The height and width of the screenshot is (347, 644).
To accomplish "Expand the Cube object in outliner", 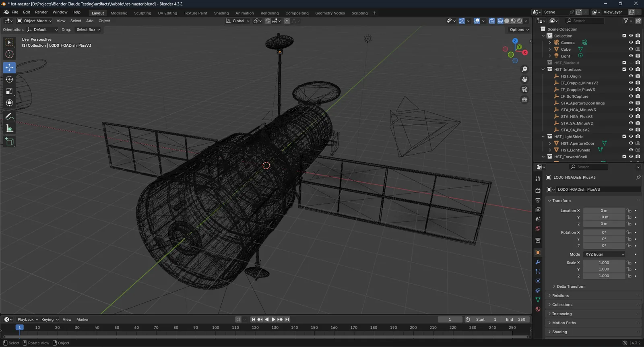I will click(550, 49).
